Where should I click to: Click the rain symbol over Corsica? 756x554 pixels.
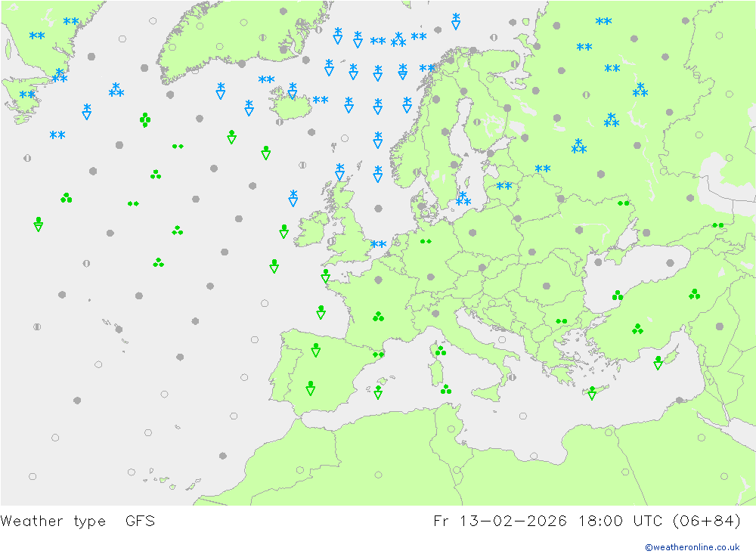(x=441, y=351)
